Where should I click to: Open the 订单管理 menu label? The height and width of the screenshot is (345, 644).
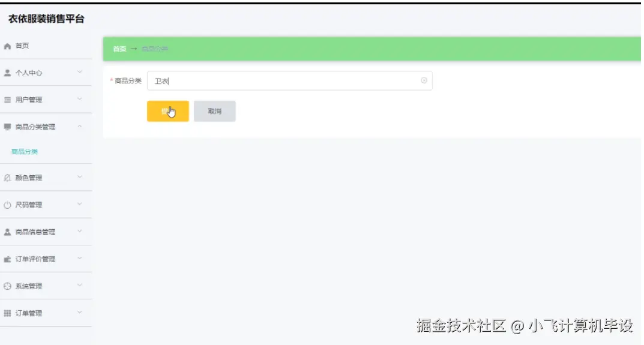coord(29,313)
